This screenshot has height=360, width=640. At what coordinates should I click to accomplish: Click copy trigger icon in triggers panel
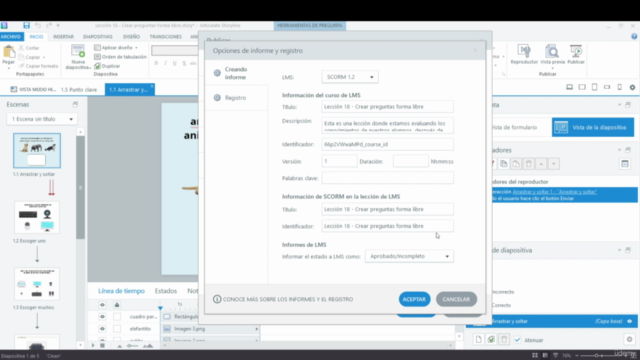pyautogui.click(x=504, y=164)
